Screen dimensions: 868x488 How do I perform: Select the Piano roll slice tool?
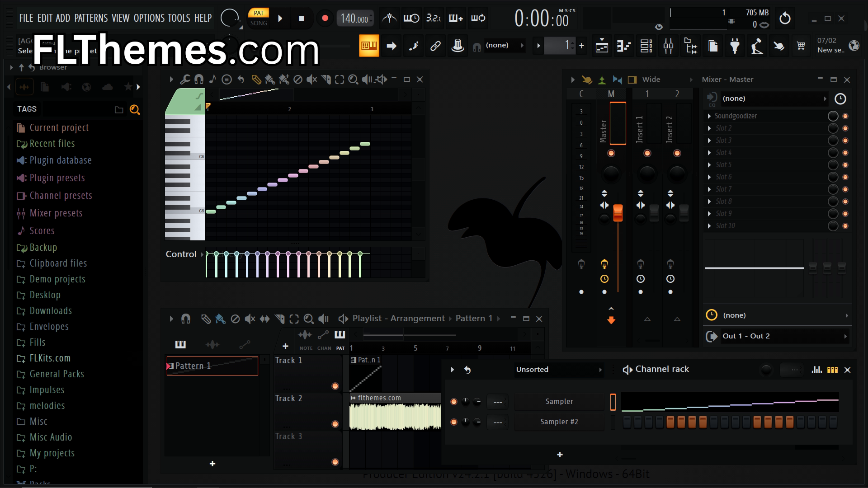coord(325,80)
